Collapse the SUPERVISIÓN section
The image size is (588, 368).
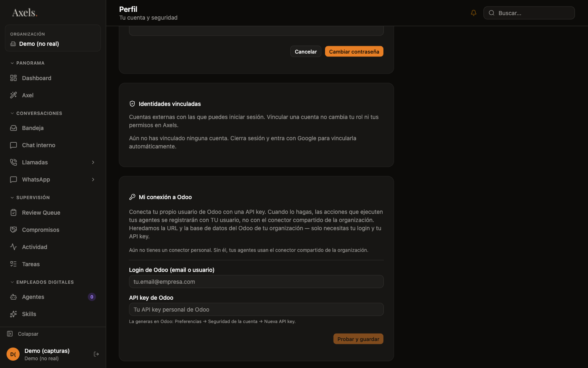pyautogui.click(x=30, y=197)
